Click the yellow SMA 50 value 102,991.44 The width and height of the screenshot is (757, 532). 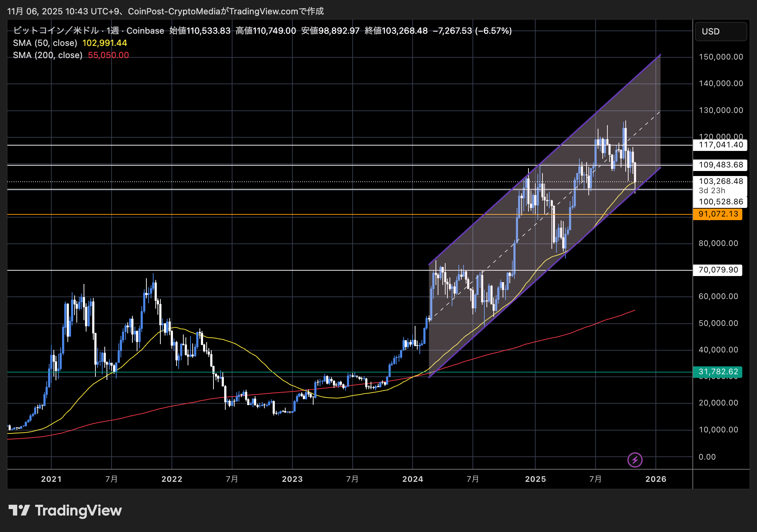tap(105, 43)
